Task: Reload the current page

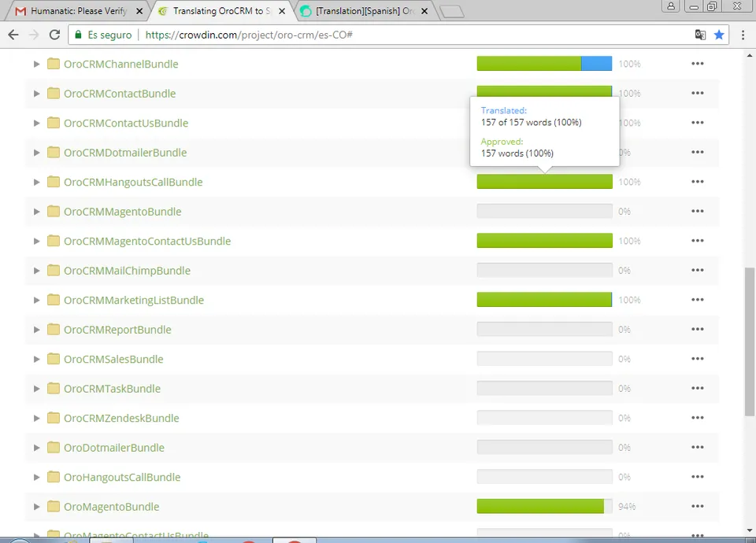Action: coord(54,35)
